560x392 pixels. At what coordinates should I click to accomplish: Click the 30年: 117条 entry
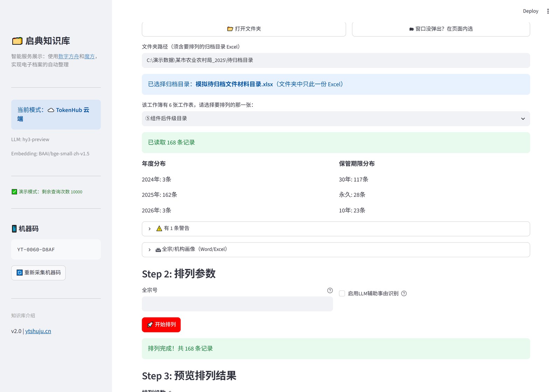pos(353,180)
